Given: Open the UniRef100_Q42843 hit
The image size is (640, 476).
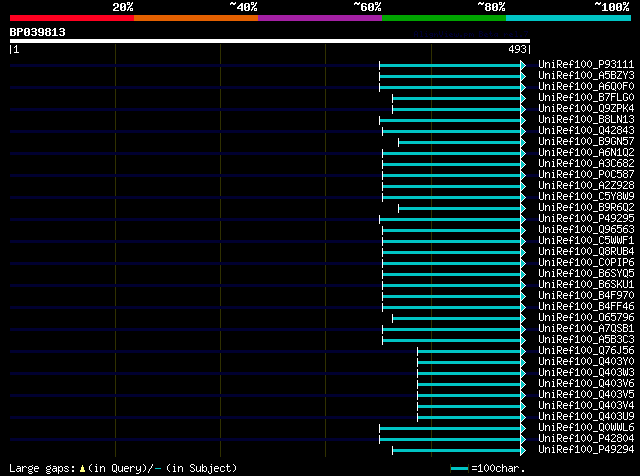Looking at the screenshot, I should [x=586, y=131].
